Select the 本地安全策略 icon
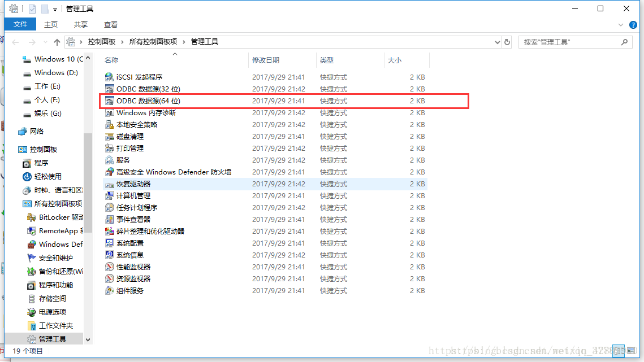 (109, 125)
